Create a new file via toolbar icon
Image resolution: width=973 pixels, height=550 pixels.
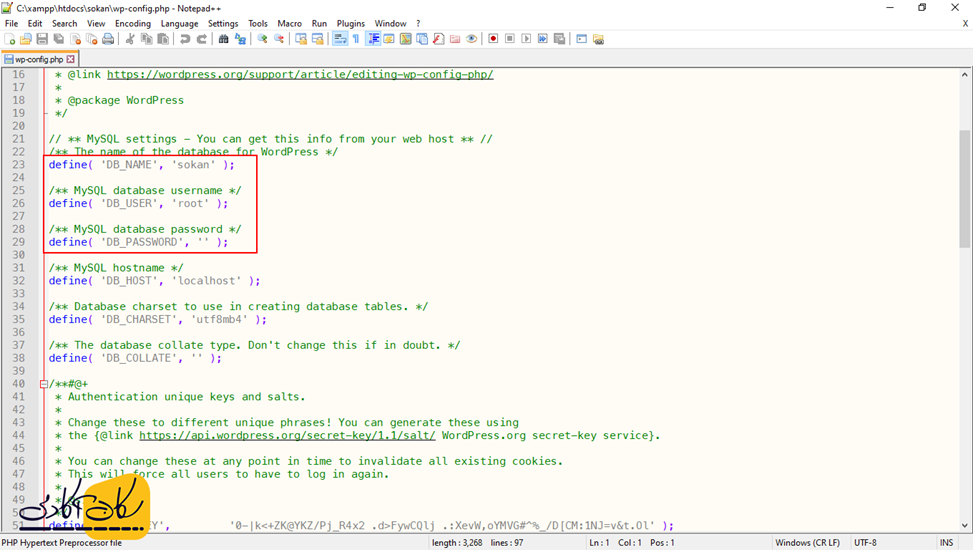[x=9, y=39]
